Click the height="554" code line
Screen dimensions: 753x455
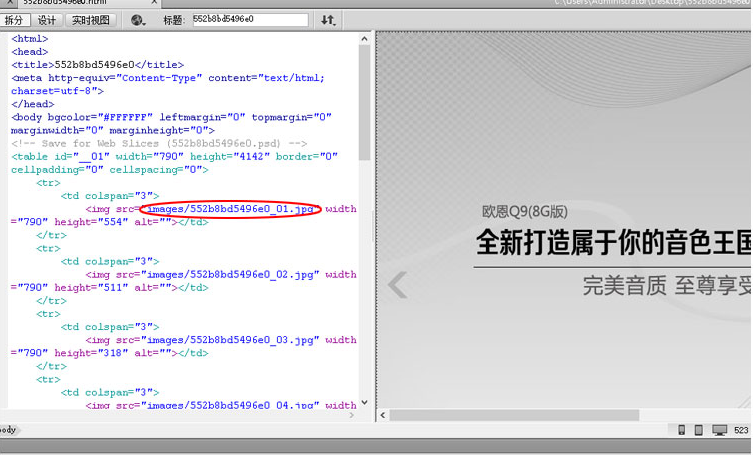[x=110, y=222]
